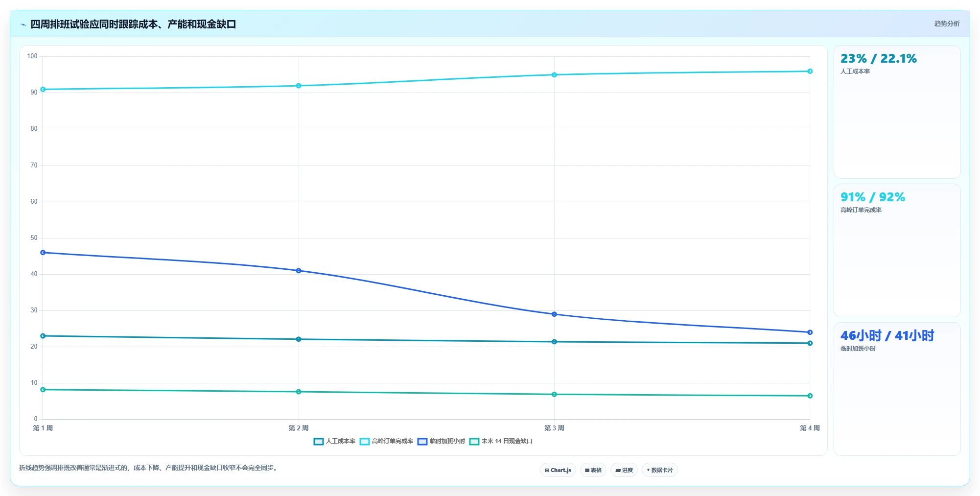Click the 临时加班小时 data point for 第 4 周
The height and width of the screenshot is (496, 980).
pos(810,332)
